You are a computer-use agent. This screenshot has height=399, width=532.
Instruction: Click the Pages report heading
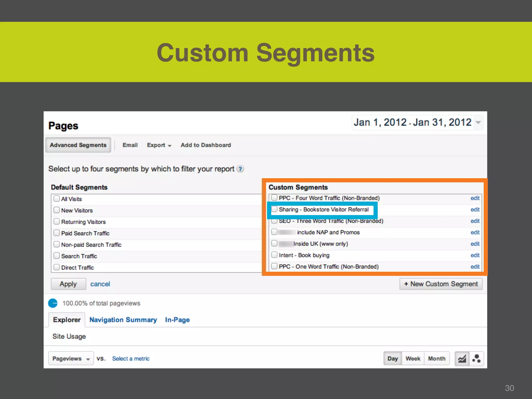tap(63, 126)
